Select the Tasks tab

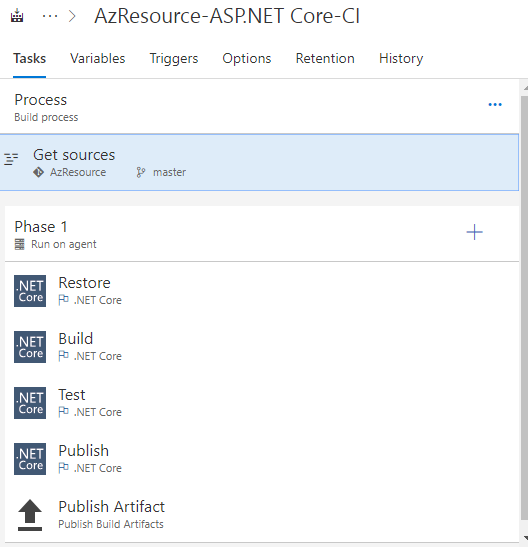(x=29, y=58)
